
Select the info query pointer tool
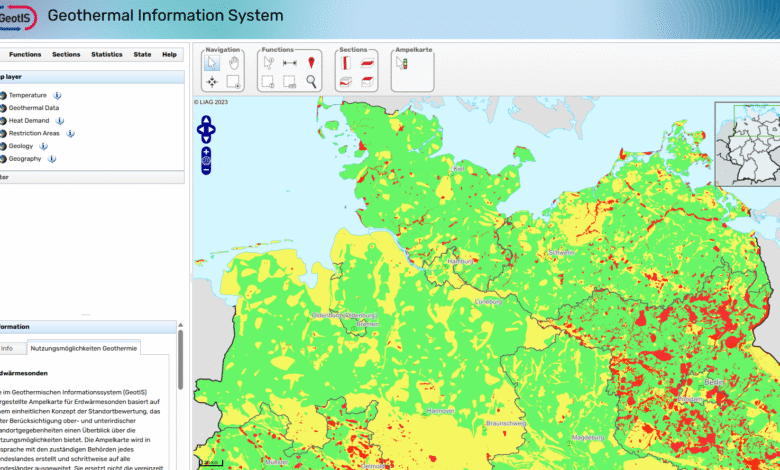268,63
